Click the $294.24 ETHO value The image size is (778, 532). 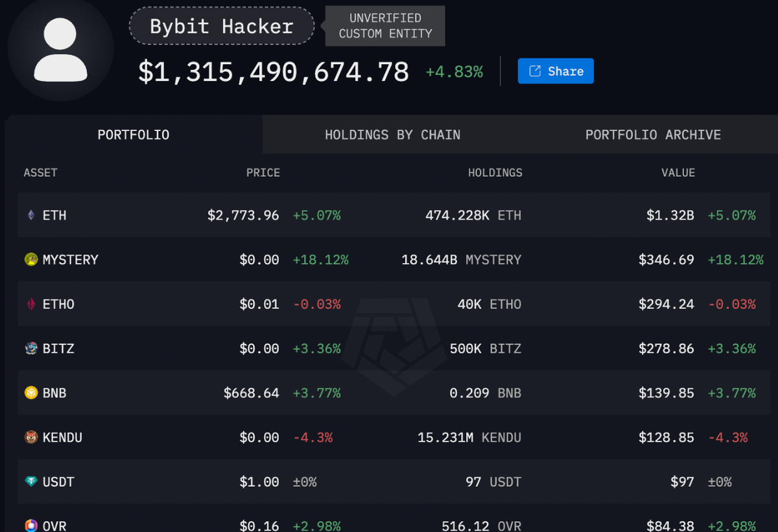click(x=666, y=304)
